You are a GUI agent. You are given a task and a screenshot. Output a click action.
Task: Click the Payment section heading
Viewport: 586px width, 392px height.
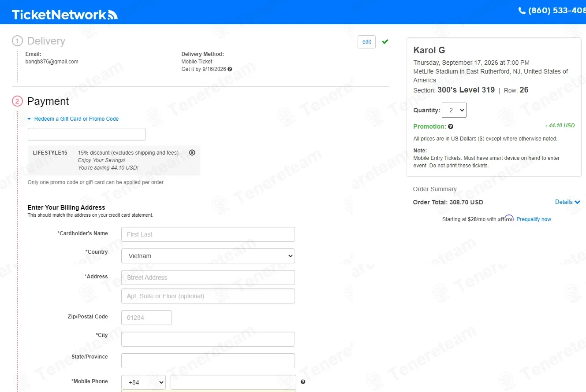48,101
